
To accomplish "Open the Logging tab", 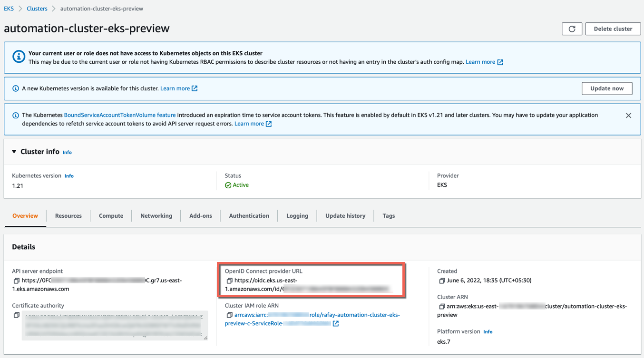I will coord(297,216).
